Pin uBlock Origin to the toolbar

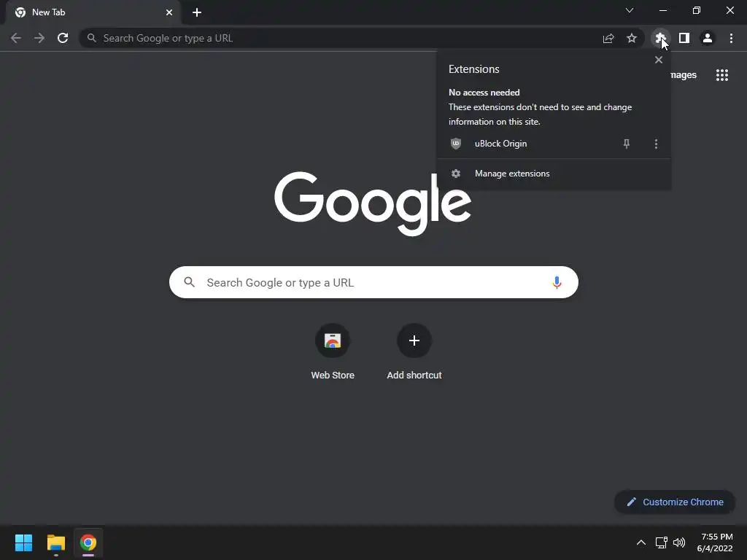(x=627, y=144)
